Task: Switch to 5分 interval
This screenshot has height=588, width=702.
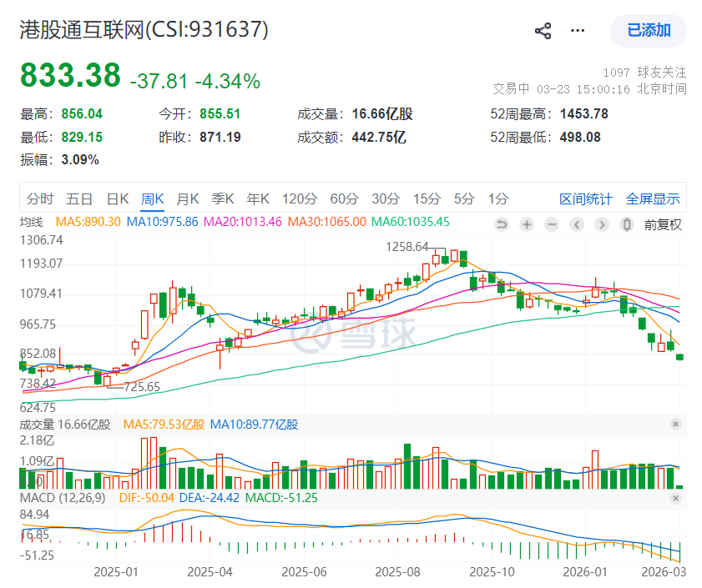Action: 464,199
